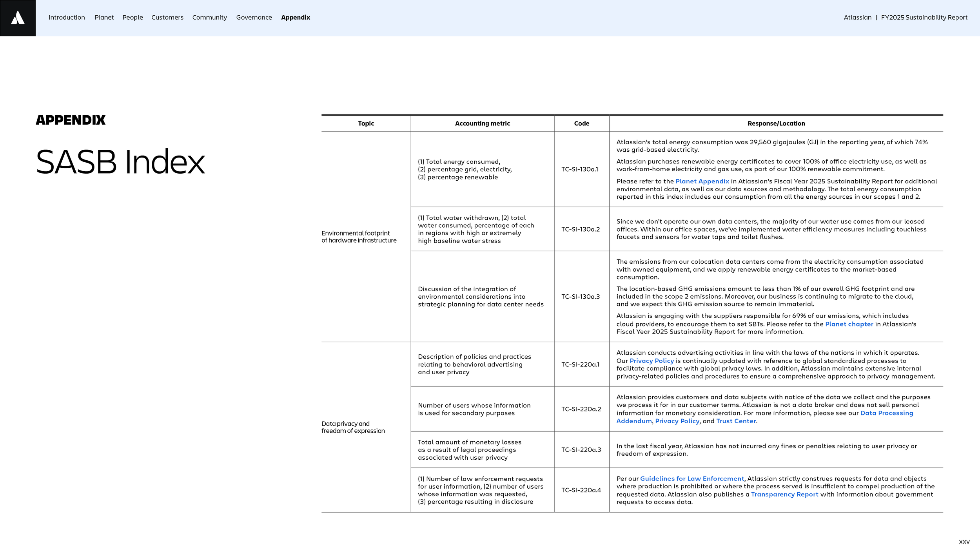Click the FY2025 Sustainability Report header text
Image resolution: width=980 pixels, height=551 pixels.
click(x=924, y=17)
